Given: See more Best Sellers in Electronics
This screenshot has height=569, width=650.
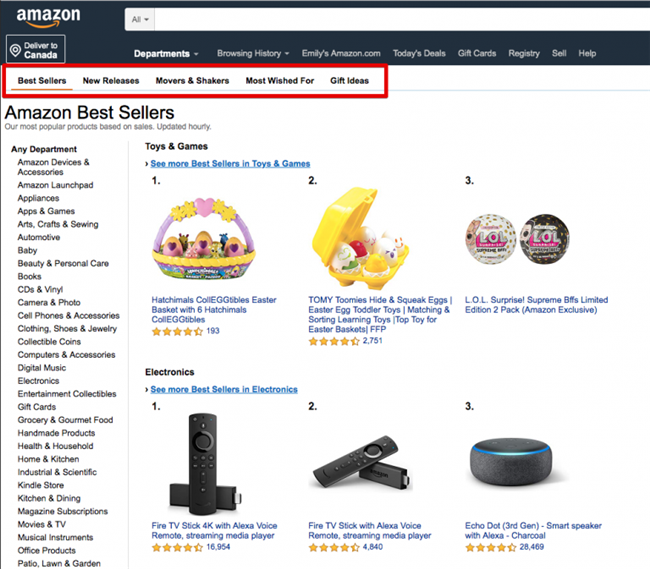Looking at the screenshot, I should pyautogui.click(x=224, y=389).
